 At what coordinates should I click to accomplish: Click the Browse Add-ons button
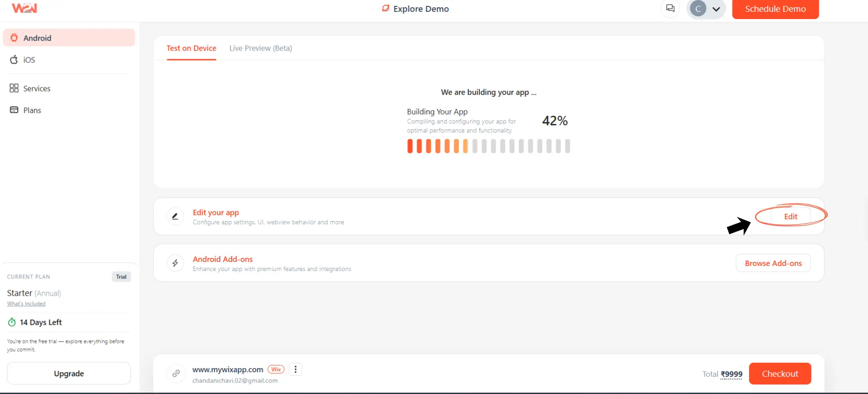click(x=773, y=263)
